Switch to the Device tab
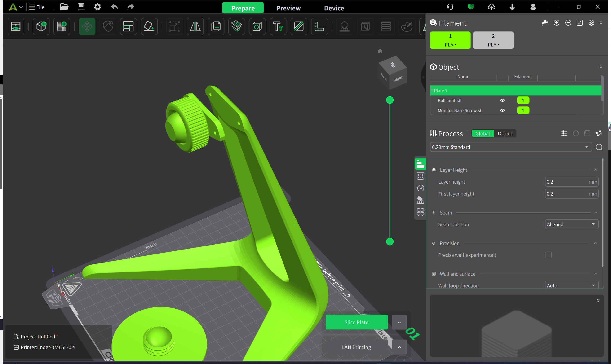The width and height of the screenshot is (611, 364). (x=334, y=8)
